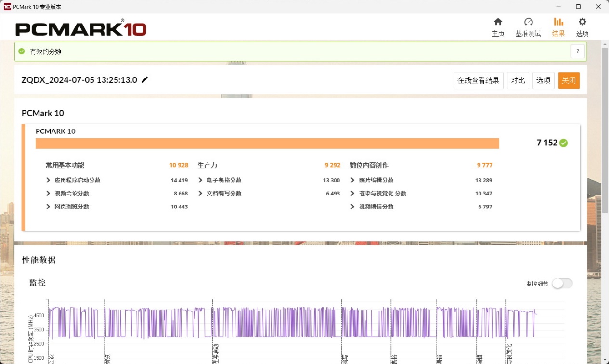Viewport: 609px width, 364px height.
Task: Click the green valid score checkmark icon
Action: (x=22, y=52)
